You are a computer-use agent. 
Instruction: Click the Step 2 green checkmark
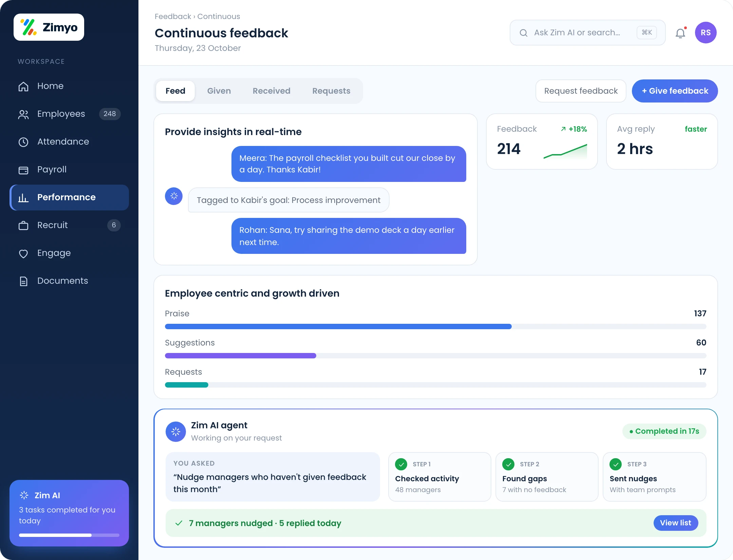pyautogui.click(x=508, y=464)
